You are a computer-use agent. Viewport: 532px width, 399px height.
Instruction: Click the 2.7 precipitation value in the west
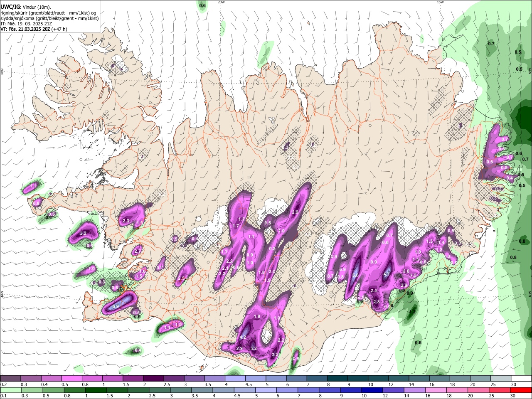coord(137,251)
